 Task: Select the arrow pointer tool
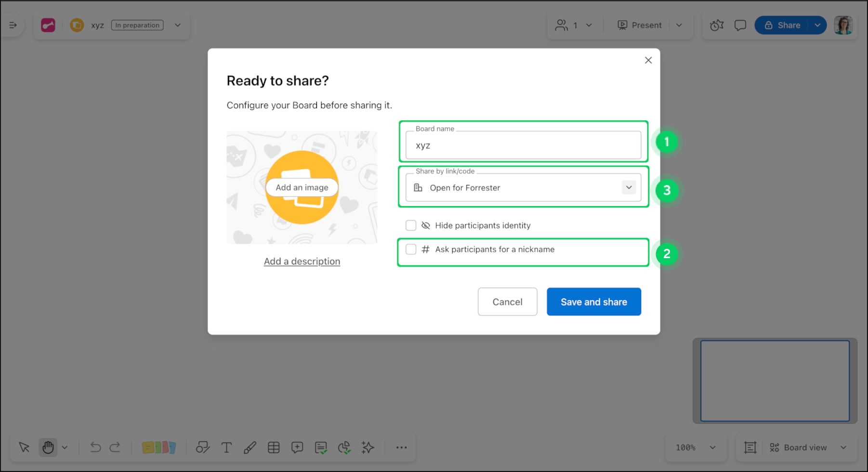(24, 447)
